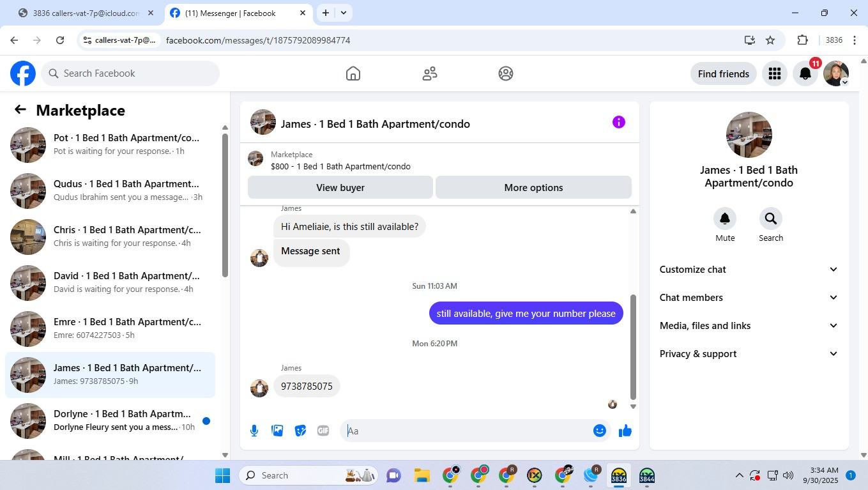Mute the James conversation
This screenshot has width=868, height=490.
pyautogui.click(x=725, y=218)
